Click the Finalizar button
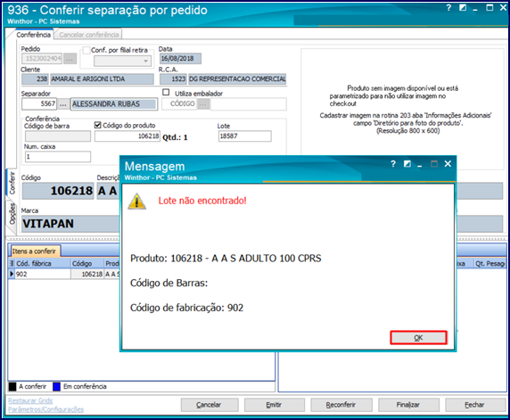The height and width of the screenshot is (420, 510). pos(408,405)
